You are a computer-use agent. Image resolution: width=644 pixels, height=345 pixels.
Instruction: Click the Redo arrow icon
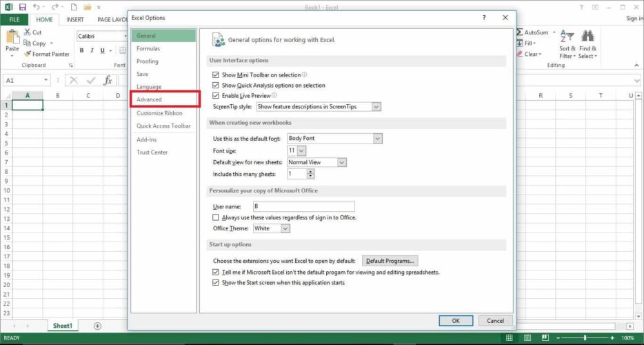55,7
